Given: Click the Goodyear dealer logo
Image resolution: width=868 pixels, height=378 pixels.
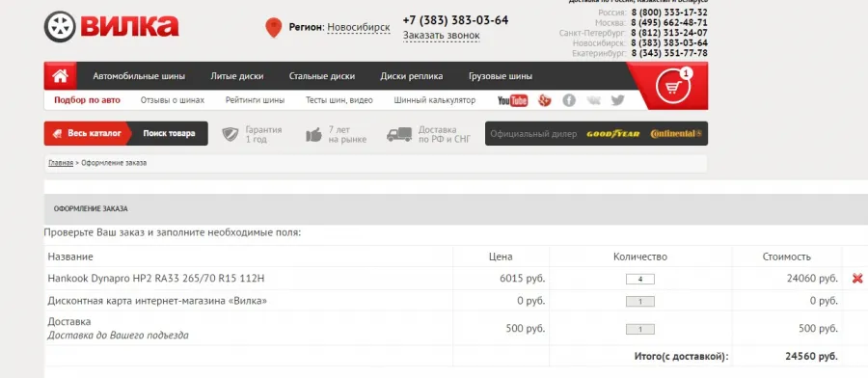Looking at the screenshot, I should (x=612, y=134).
